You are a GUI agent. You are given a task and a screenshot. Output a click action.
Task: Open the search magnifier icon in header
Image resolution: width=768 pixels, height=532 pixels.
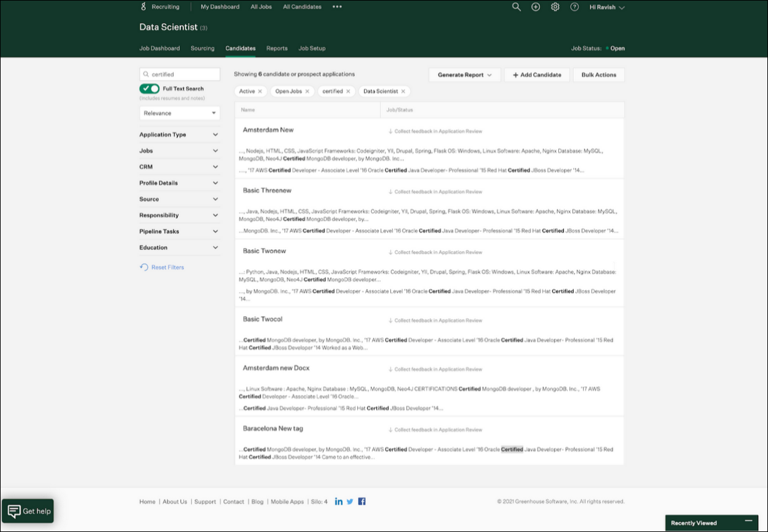tap(516, 7)
